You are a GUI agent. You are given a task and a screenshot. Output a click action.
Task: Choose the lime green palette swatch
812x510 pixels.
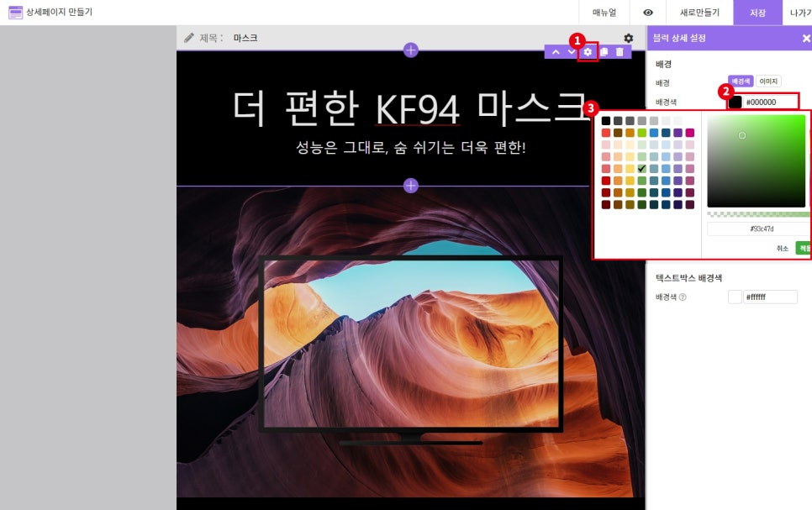coord(641,133)
